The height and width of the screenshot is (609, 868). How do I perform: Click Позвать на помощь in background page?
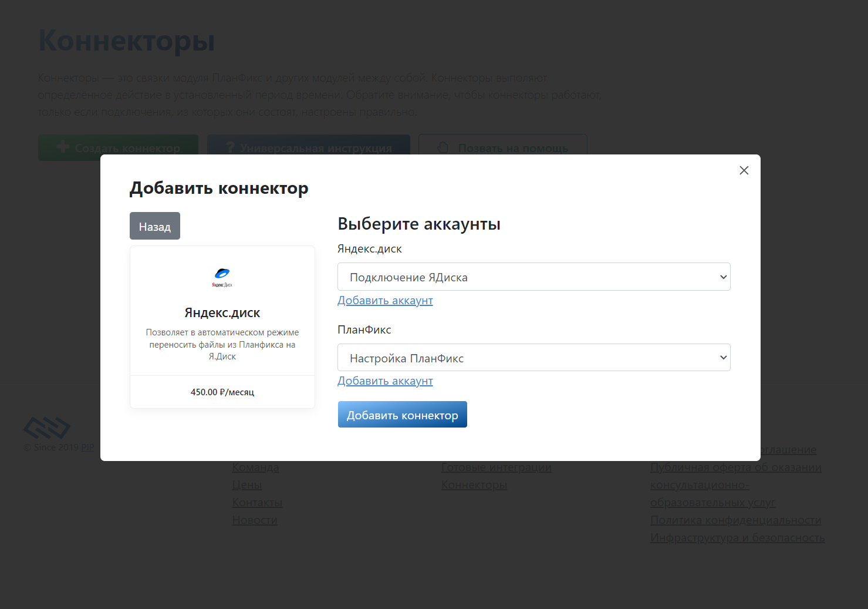coord(503,147)
